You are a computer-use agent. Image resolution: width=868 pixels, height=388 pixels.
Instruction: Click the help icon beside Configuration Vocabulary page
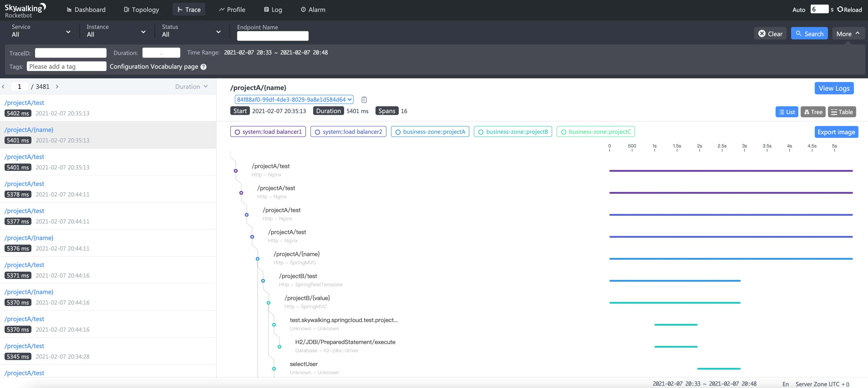[204, 67]
